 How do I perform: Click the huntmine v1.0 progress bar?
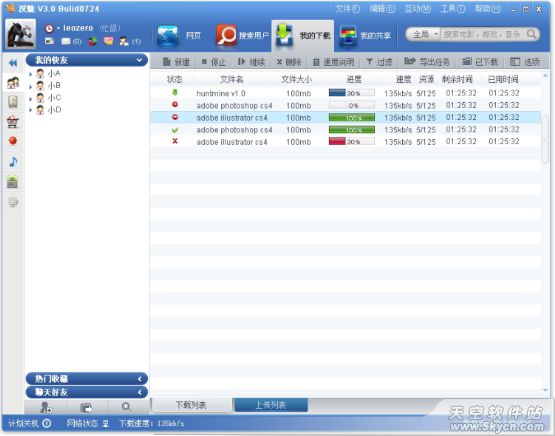(351, 93)
